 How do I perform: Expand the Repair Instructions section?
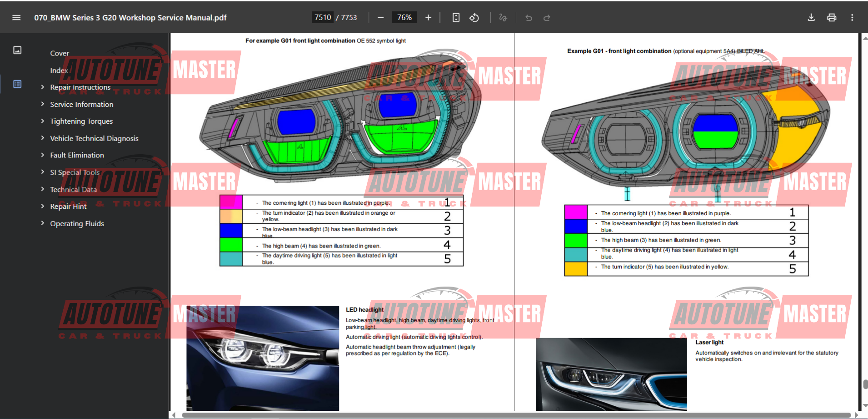point(43,87)
